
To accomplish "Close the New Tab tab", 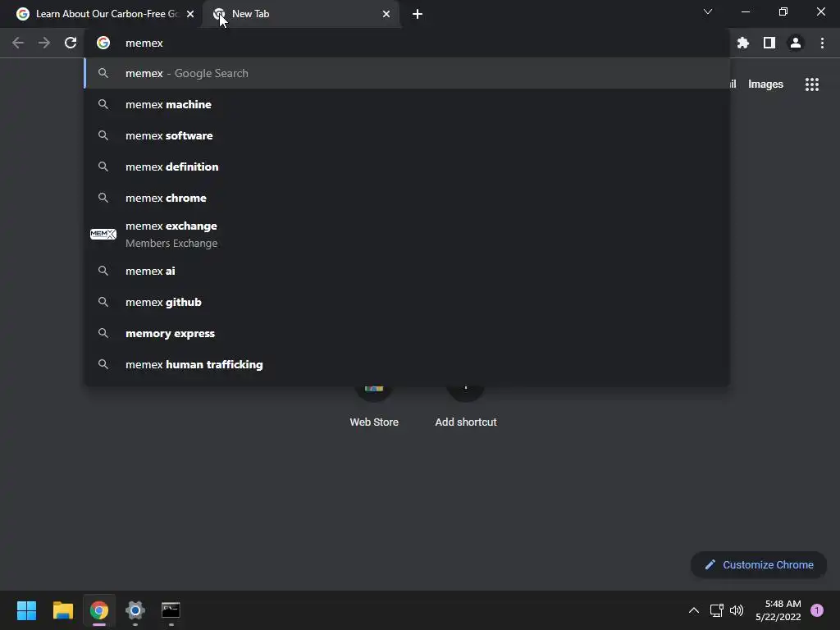I will 386,14.
